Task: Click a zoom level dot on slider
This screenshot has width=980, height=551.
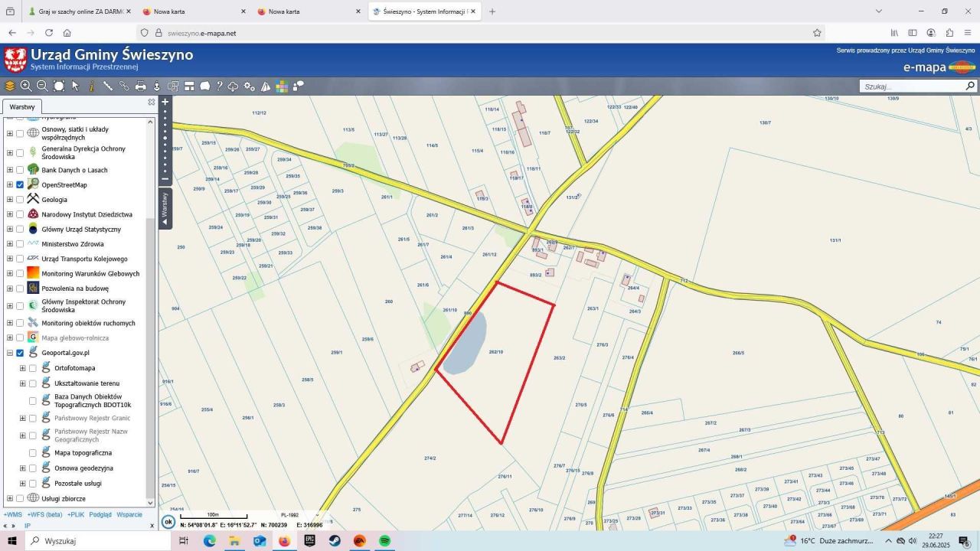Action: tap(165, 139)
